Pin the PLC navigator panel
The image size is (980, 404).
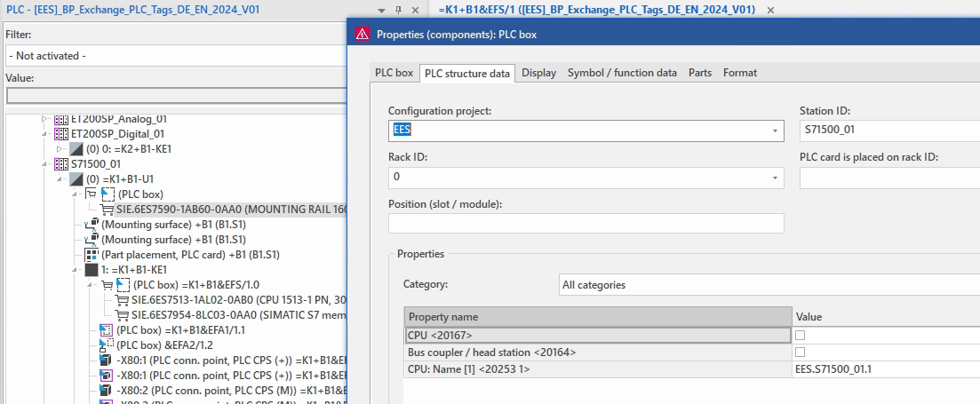(399, 9)
